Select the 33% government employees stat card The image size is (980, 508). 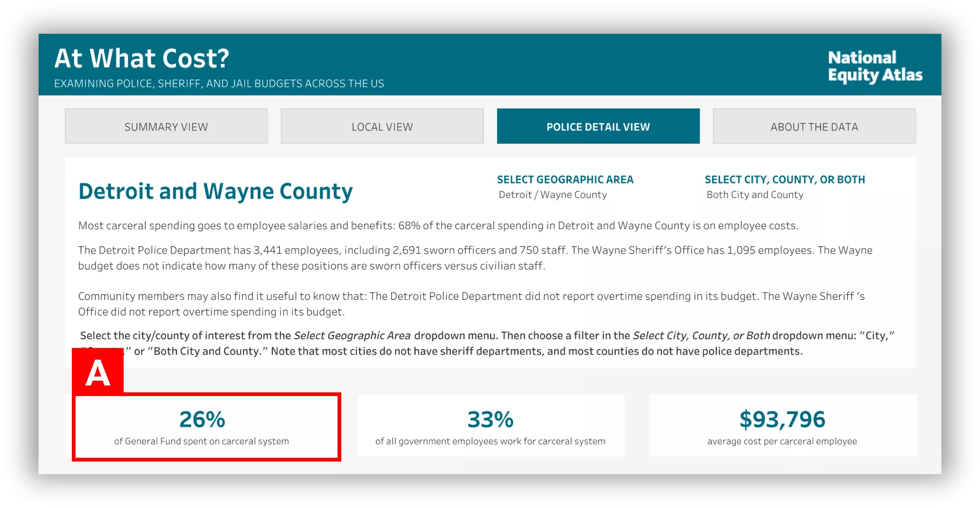pyautogui.click(x=490, y=427)
